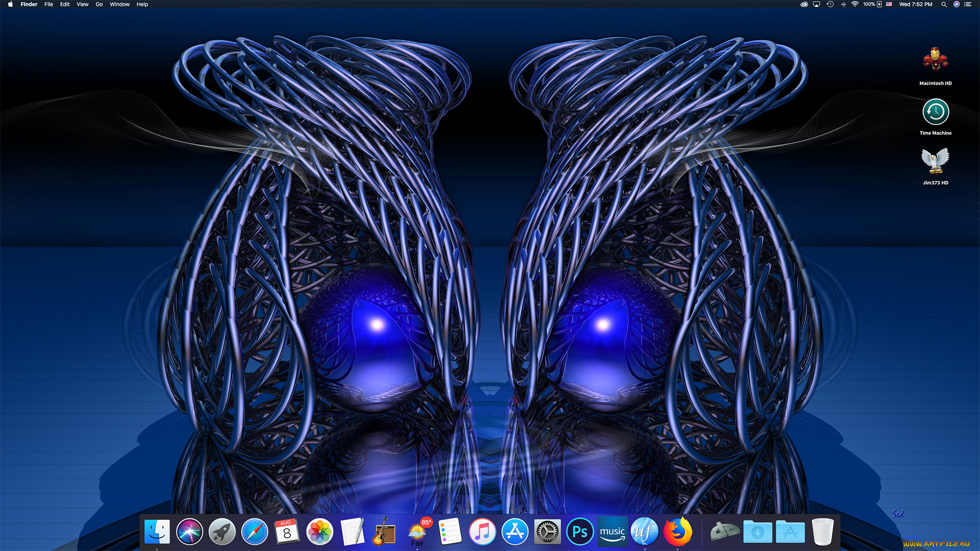The image size is (980, 551).
Task: Click the battery 100% indicator
Action: tap(872, 4)
